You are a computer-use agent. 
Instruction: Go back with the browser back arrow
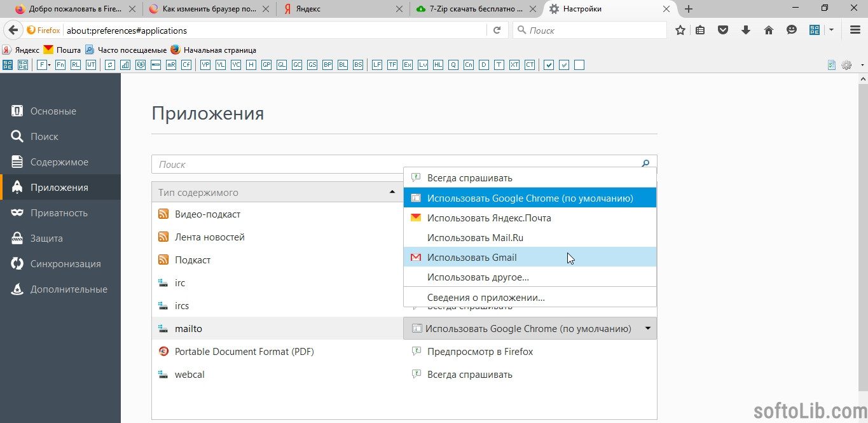pos(13,30)
